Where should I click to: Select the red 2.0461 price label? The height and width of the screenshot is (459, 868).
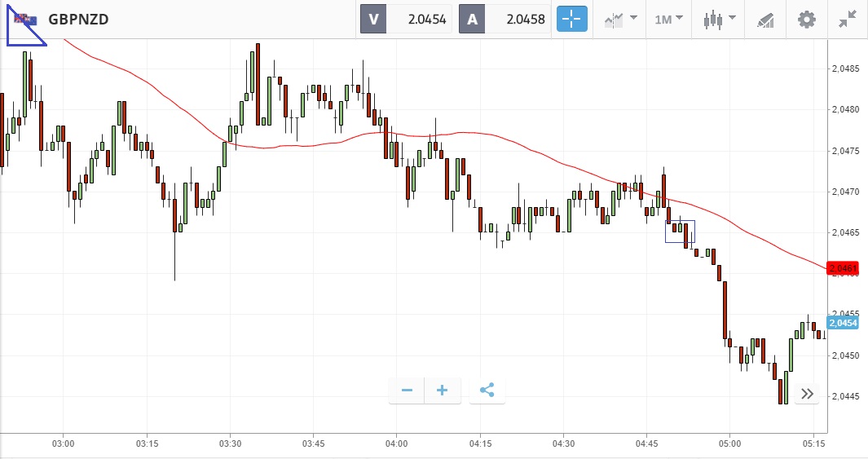(x=843, y=268)
